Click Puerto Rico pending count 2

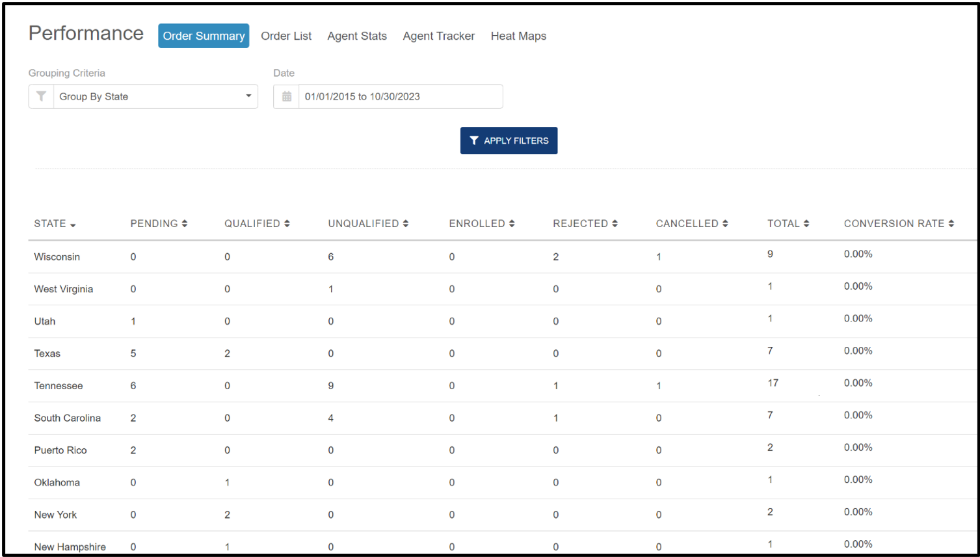133,450
